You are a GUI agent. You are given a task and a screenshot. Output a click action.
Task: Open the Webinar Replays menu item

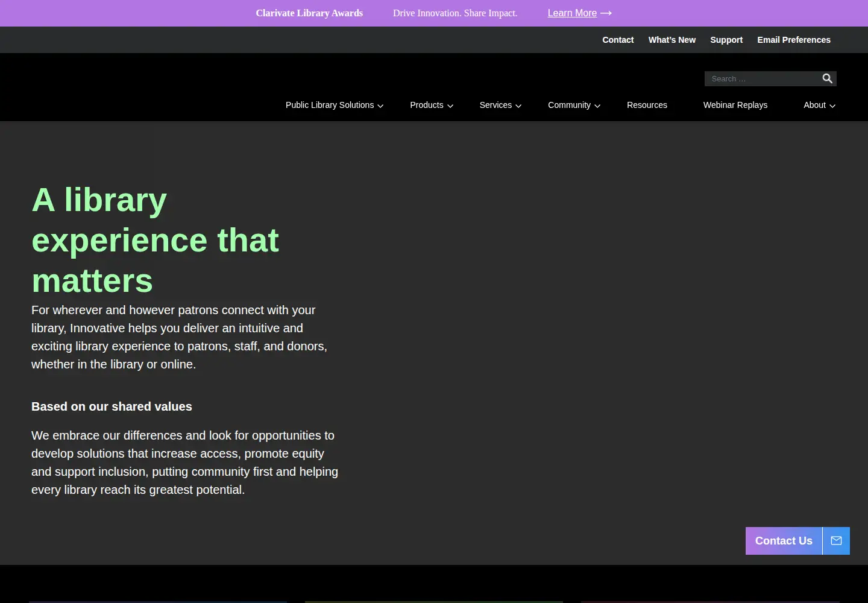(735, 105)
